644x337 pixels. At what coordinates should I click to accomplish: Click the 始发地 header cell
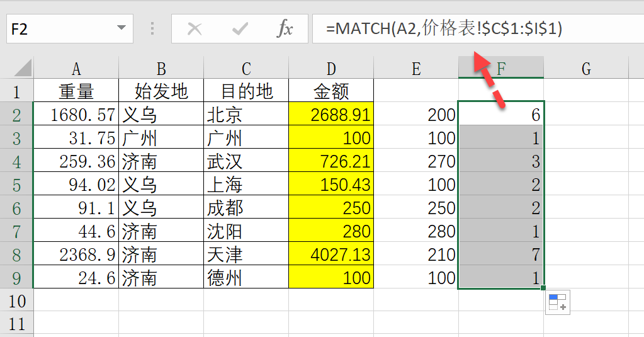pos(161,91)
